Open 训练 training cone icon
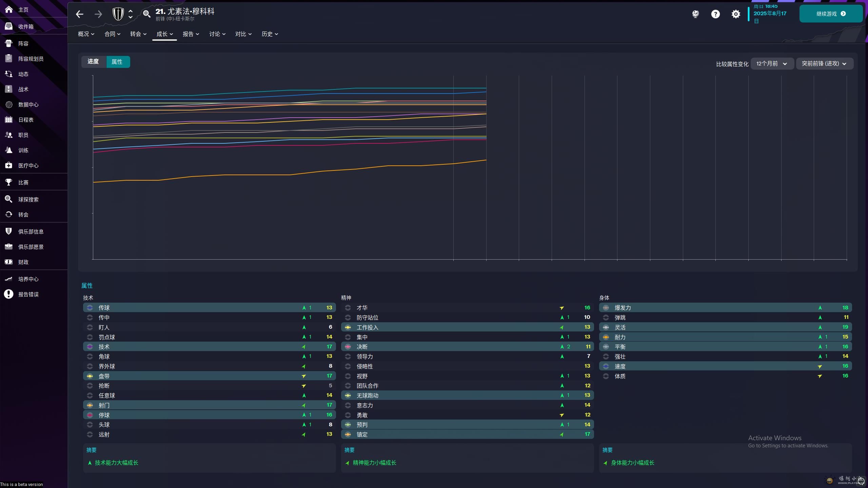 click(x=9, y=150)
